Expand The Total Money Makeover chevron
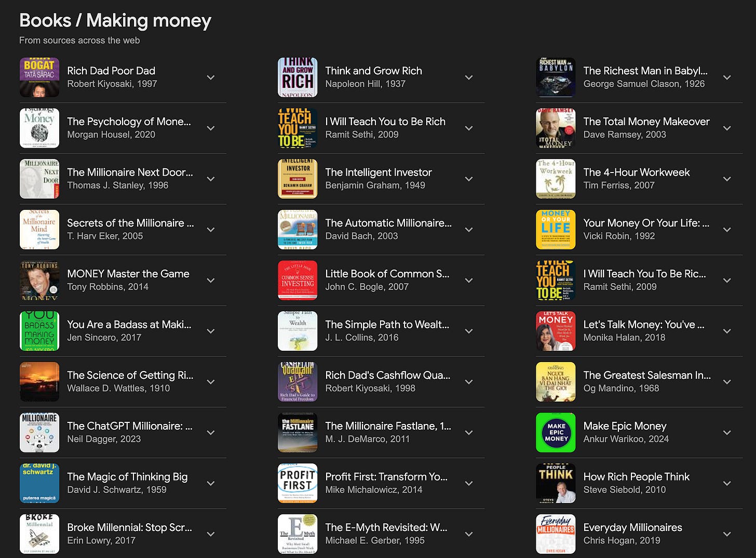This screenshot has width=756, height=558. pos(727,128)
